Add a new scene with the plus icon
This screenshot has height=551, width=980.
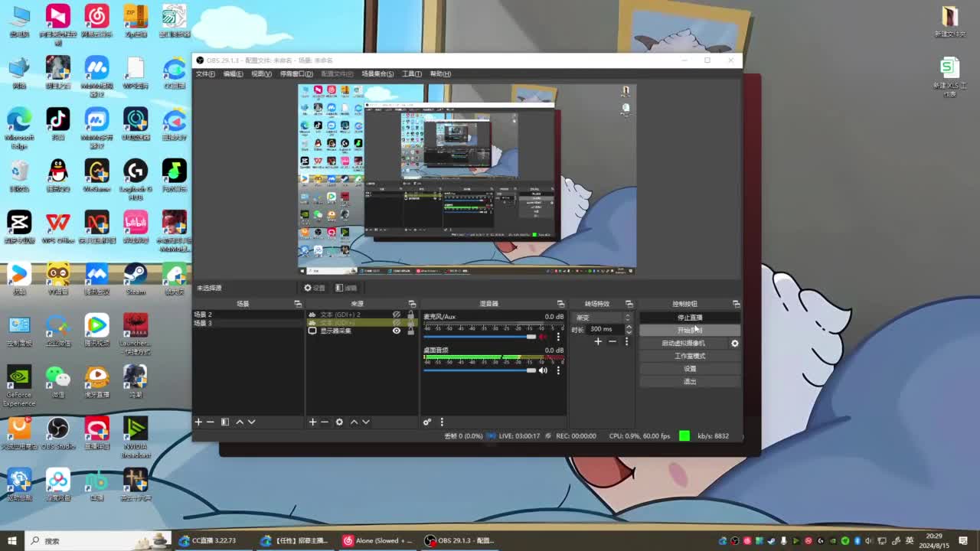click(198, 422)
